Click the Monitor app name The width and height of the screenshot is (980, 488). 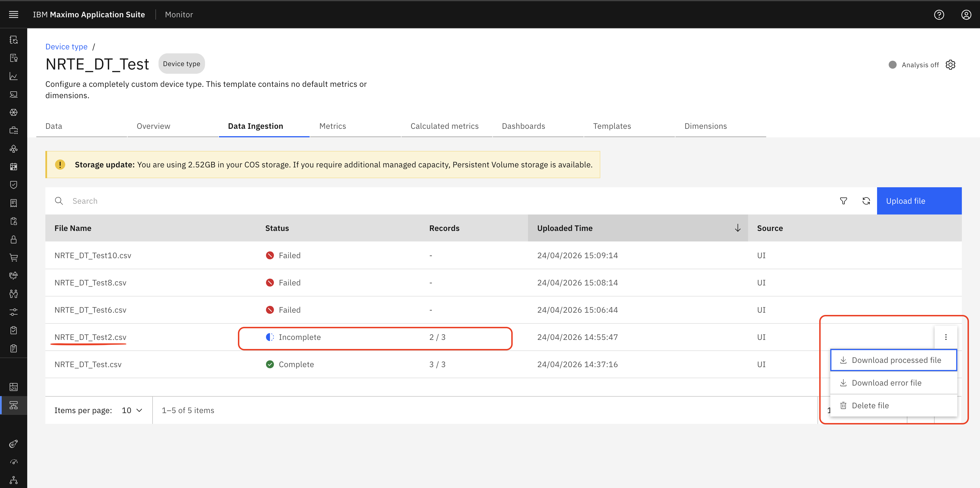pos(179,14)
